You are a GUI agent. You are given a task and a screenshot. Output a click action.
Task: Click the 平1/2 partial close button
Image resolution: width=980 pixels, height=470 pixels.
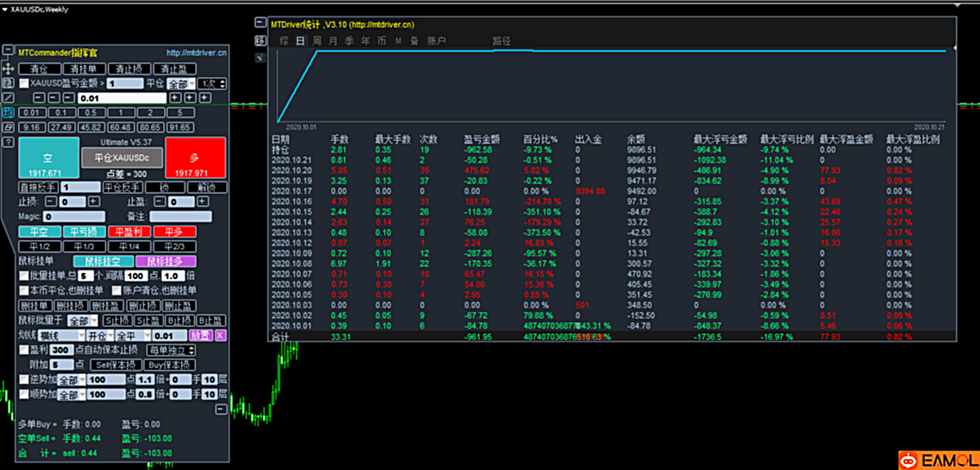(x=40, y=246)
